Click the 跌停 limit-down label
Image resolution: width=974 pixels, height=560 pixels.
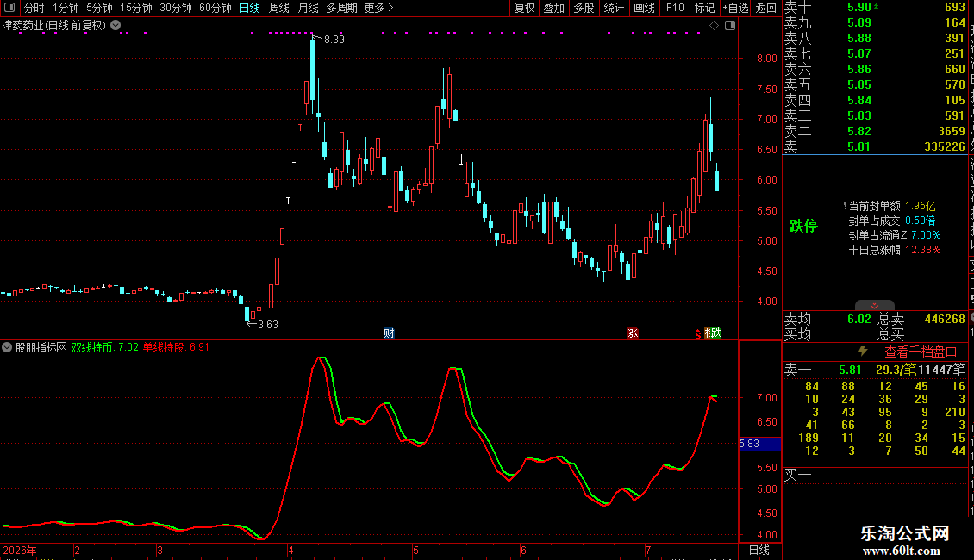pyautogui.click(x=804, y=226)
